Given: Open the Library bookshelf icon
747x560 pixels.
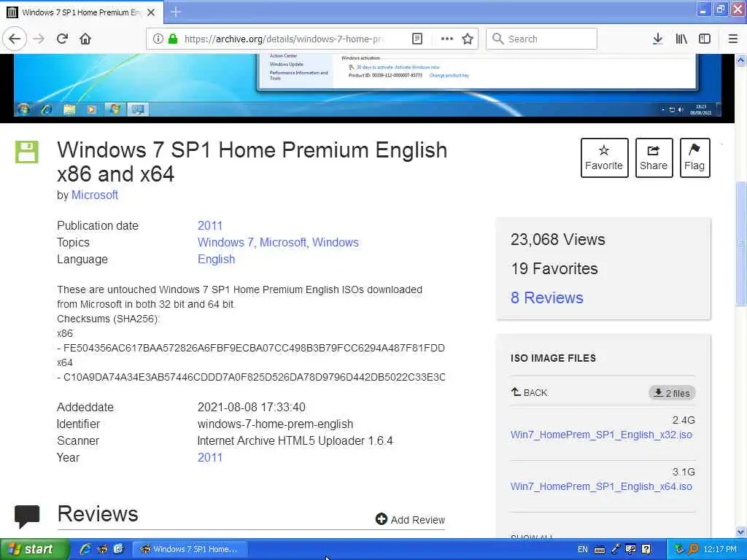Looking at the screenshot, I should [681, 39].
